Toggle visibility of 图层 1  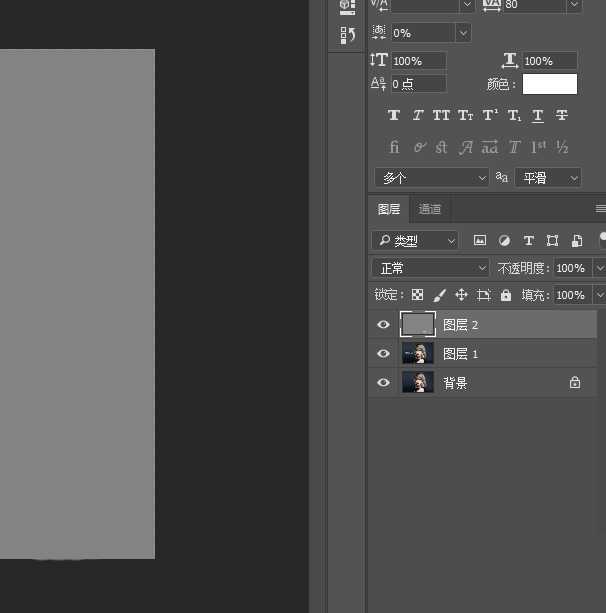click(x=383, y=354)
